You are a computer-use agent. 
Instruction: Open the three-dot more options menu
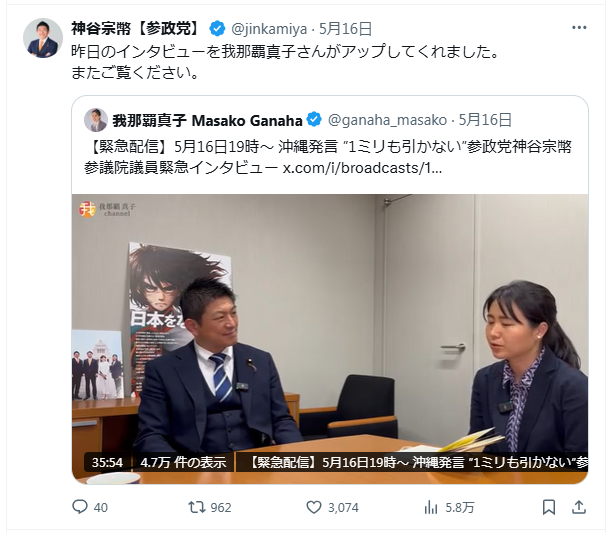pos(579,27)
